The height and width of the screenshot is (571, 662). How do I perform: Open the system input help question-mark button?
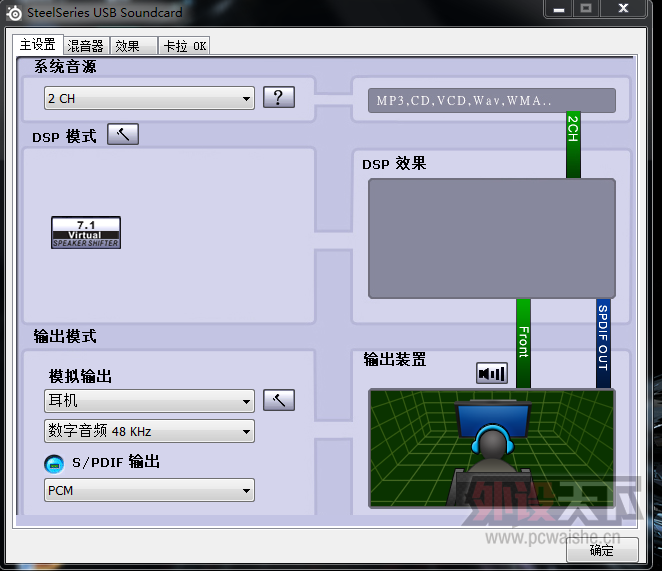pos(279,98)
